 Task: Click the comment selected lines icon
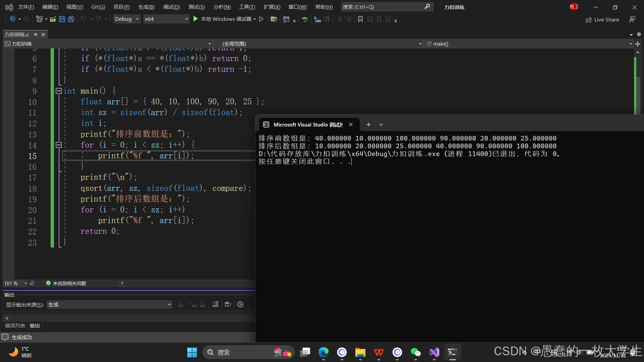pos(317,19)
